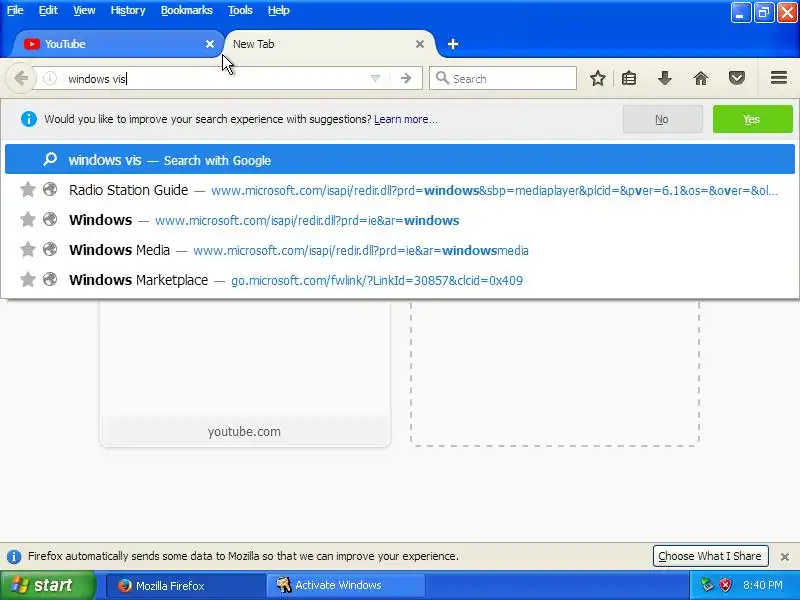Follow the Learn more link
The width and height of the screenshot is (800, 600).
pos(406,119)
